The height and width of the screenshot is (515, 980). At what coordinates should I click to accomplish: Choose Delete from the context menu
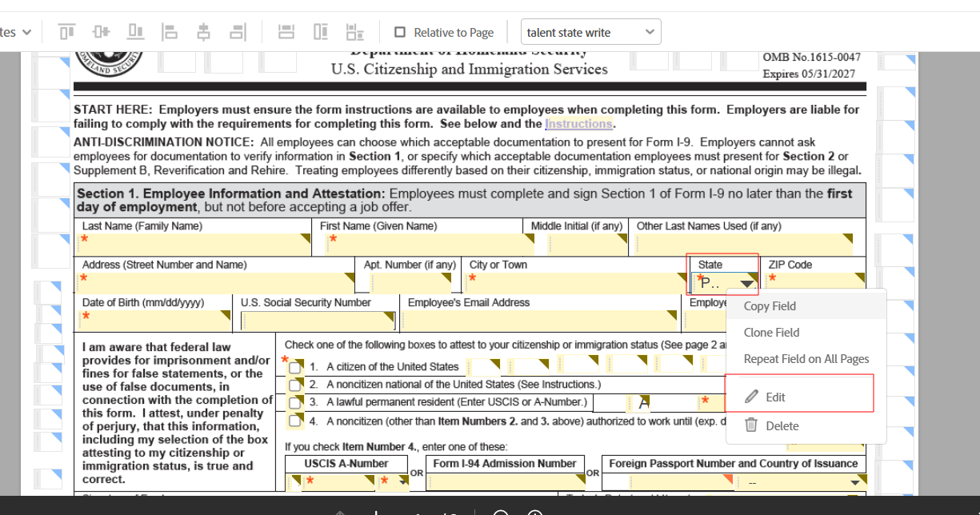(782, 426)
